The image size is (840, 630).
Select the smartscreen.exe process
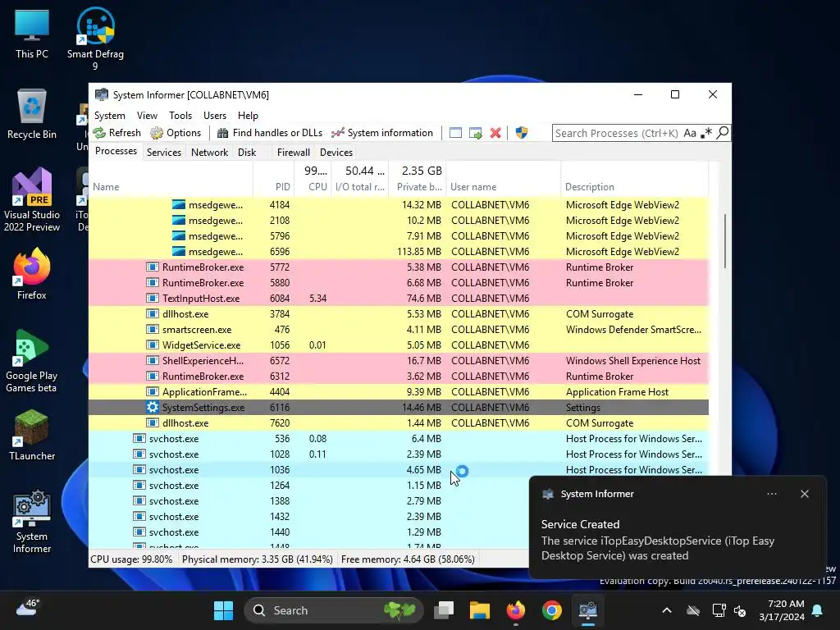(x=399, y=330)
